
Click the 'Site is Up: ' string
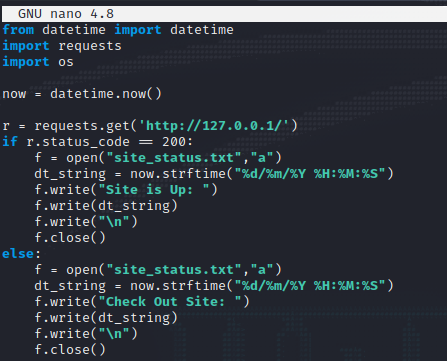(x=158, y=190)
